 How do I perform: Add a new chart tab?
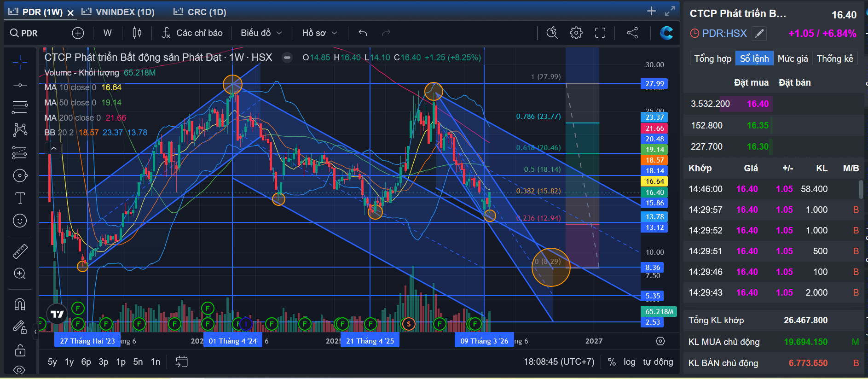click(x=651, y=12)
